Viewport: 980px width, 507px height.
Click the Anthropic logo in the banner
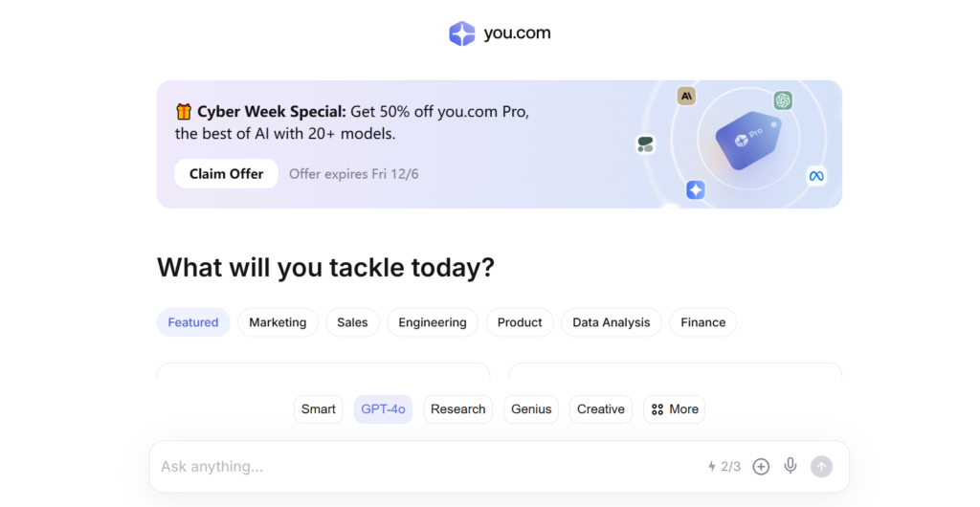point(686,96)
